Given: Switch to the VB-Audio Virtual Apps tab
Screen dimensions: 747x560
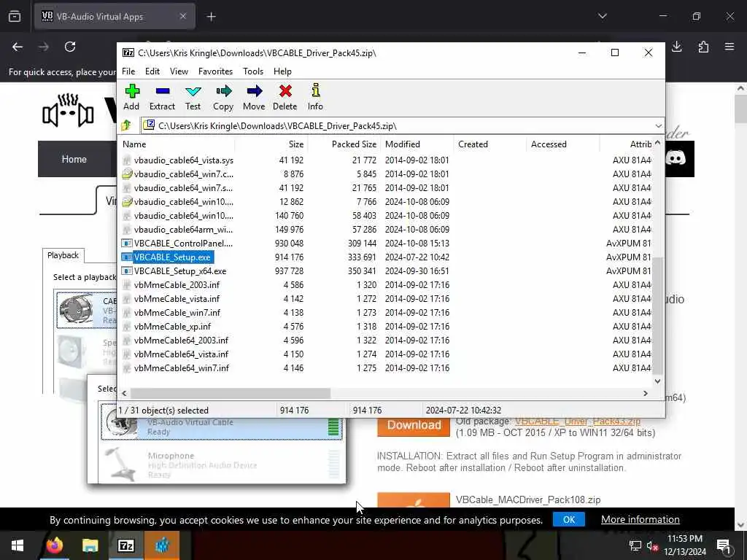Looking at the screenshot, I should click(x=115, y=17).
